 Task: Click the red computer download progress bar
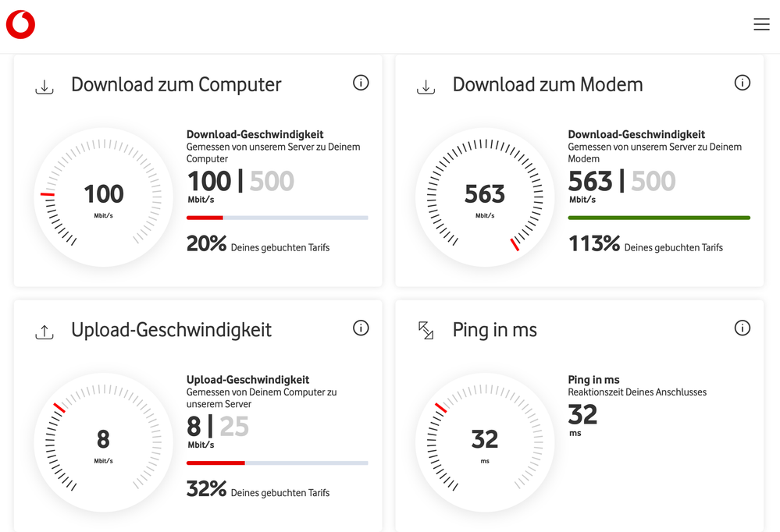coord(277,218)
